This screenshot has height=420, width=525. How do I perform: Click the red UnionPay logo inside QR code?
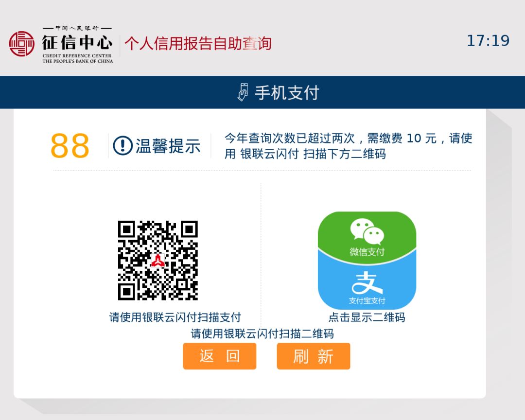(x=157, y=261)
